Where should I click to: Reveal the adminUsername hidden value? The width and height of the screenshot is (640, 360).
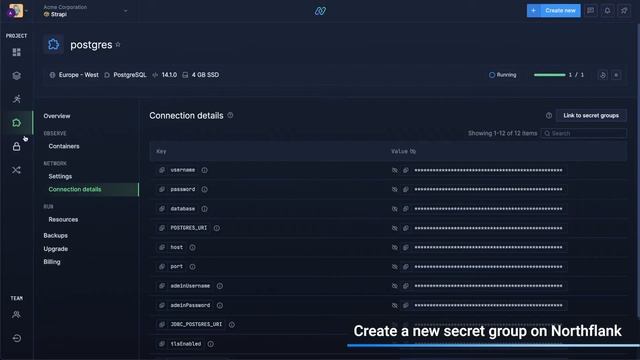click(x=395, y=286)
